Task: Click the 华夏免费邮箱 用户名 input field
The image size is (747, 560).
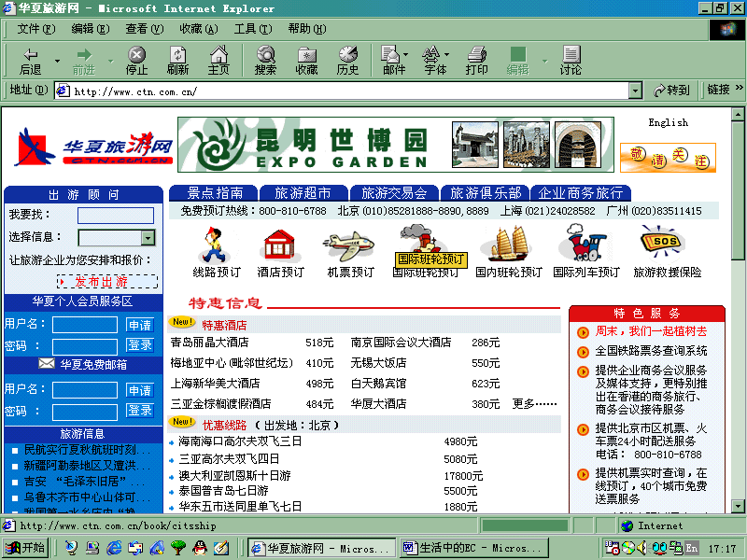Action: (85, 390)
